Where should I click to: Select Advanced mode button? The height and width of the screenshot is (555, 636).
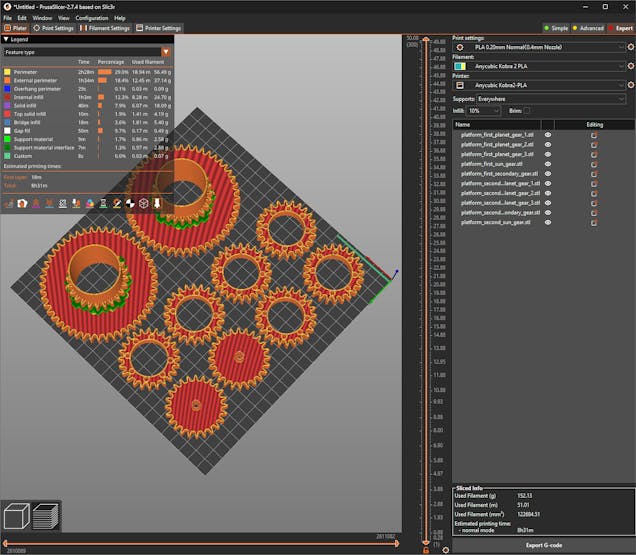pos(588,28)
